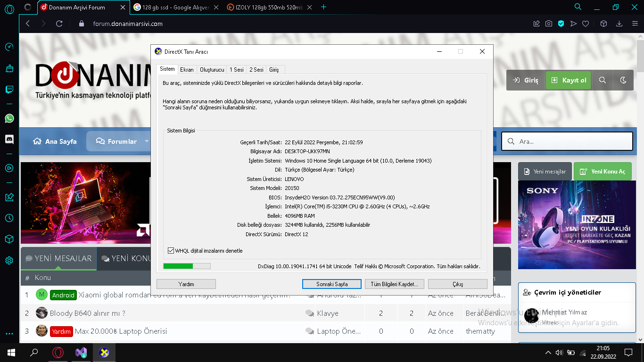Switch to the 128 gb ssd Google browser tab
644x362 pixels.
click(176, 7)
